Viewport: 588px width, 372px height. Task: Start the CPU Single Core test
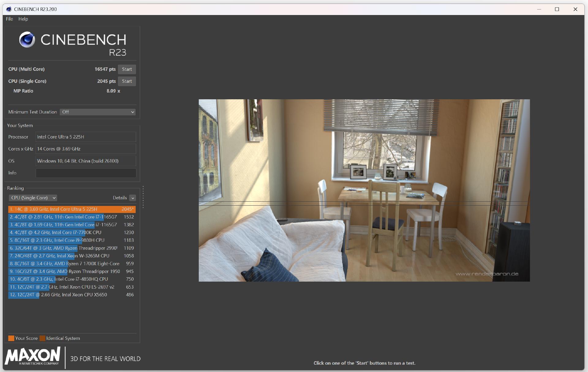coord(127,81)
